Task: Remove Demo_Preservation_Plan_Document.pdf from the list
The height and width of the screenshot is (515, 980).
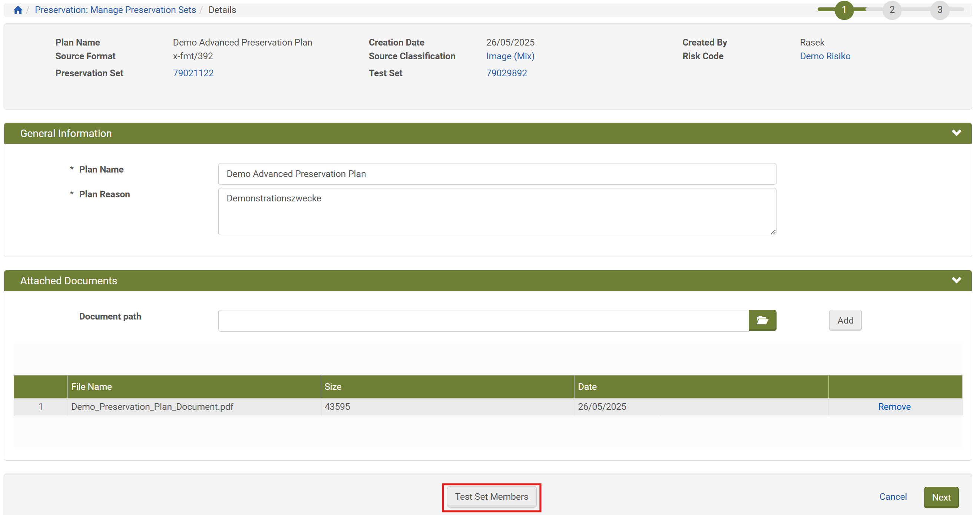Action: click(x=894, y=407)
